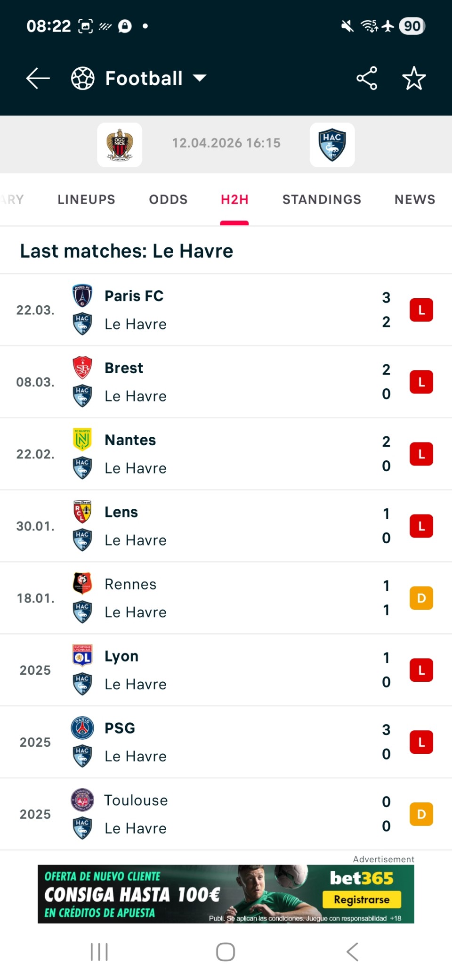Image resolution: width=452 pixels, height=980 pixels.
Task: Open Paris FC vs Le Havre match
Action: (226, 310)
